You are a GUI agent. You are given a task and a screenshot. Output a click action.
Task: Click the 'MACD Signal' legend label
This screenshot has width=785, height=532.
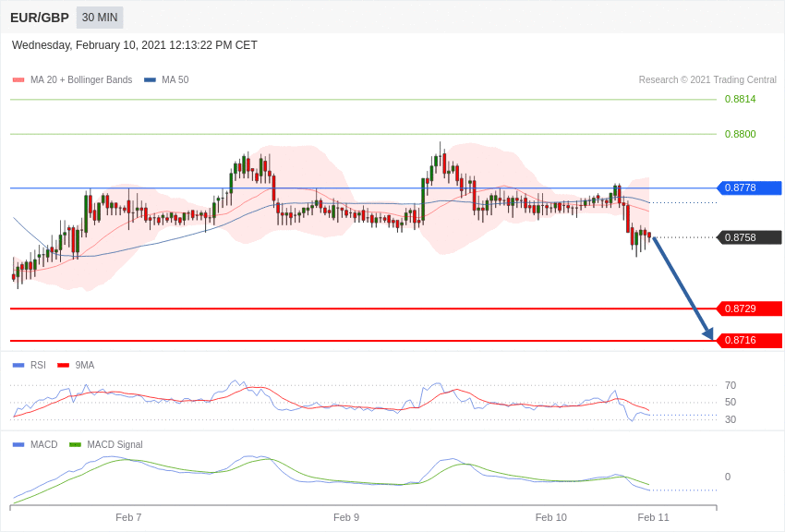coord(115,444)
